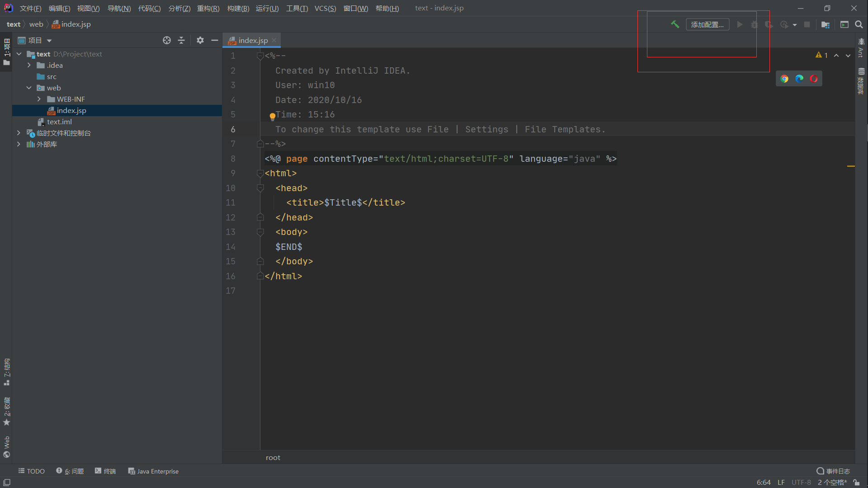Open Search Everywhere magnifier icon
868x488 pixels.
pos(859,24)
